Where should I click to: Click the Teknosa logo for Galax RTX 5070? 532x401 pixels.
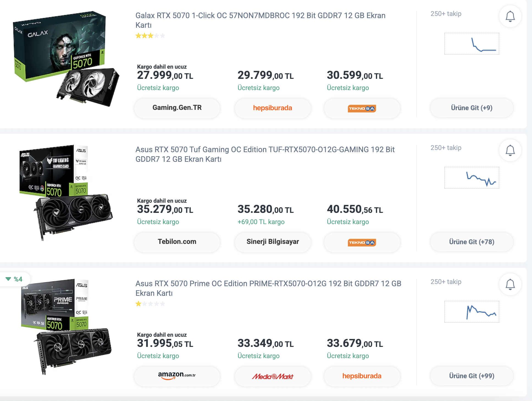coord(362,108)
